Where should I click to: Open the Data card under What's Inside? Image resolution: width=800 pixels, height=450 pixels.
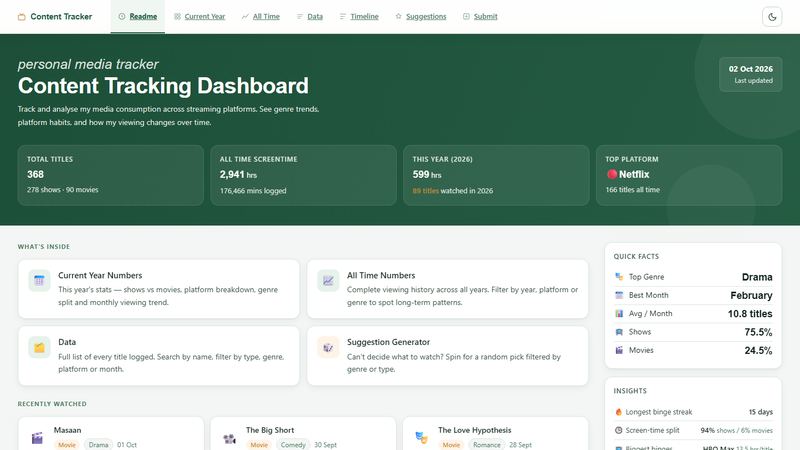[x=159, y=356]
